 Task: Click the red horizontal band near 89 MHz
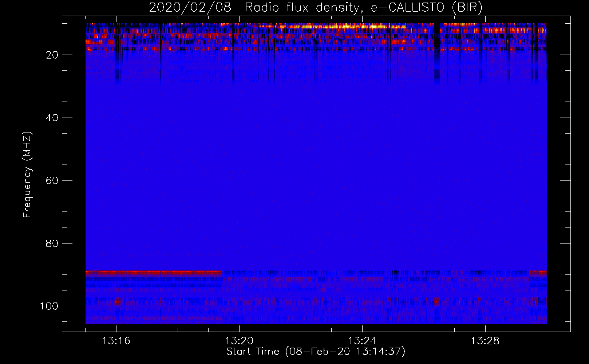154,272
